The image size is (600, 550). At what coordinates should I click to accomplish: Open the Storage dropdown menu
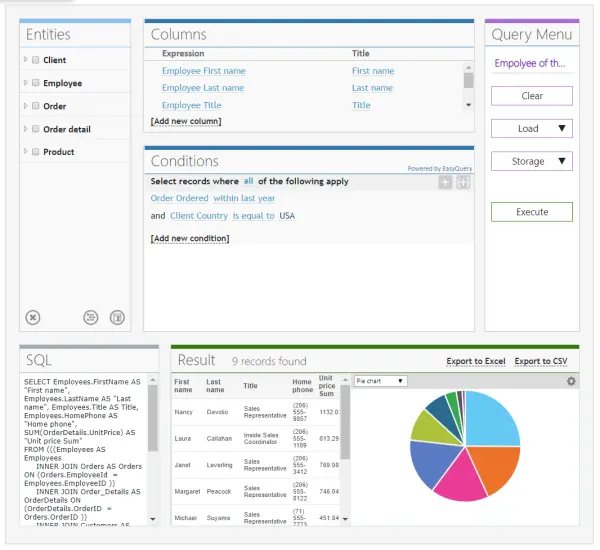click(x=531, y=161)
